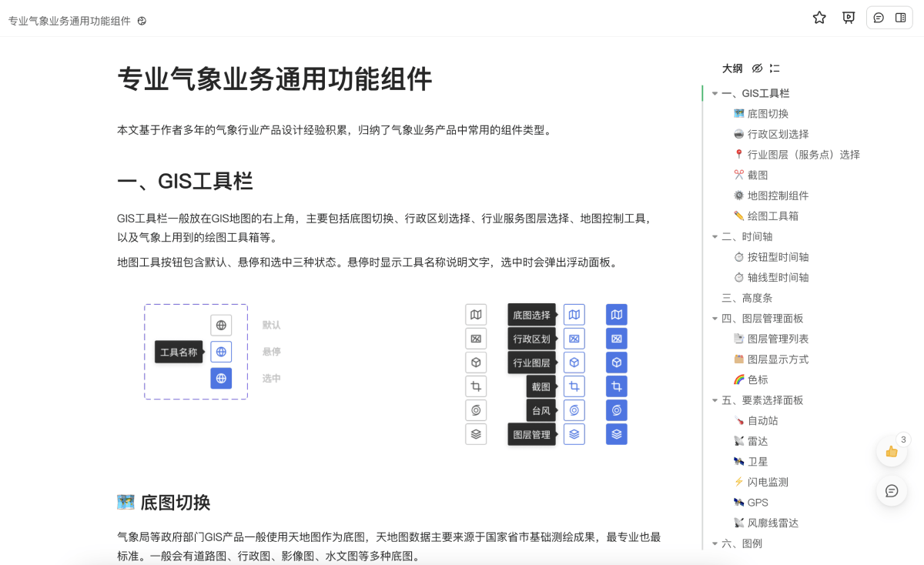Click the document name in the top breadcrumb

[x=69, y=21]
